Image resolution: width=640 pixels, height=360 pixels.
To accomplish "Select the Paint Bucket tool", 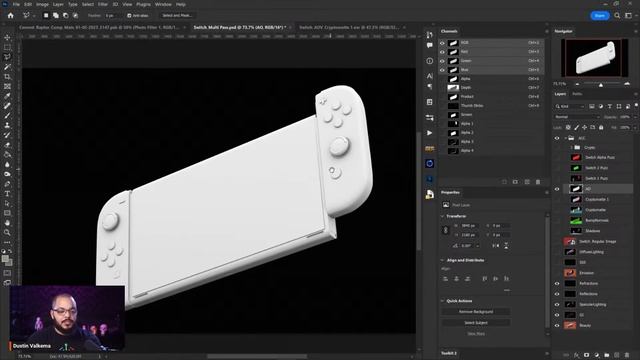I will [x=7, y=155].
